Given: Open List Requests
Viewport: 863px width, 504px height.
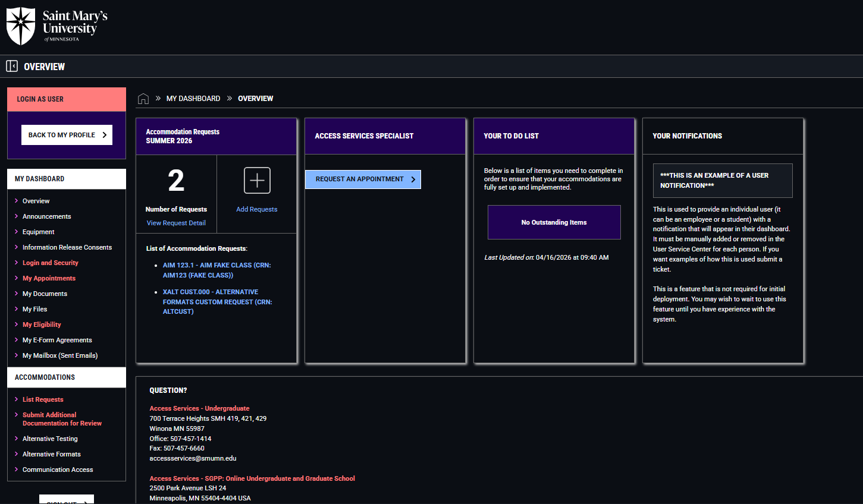Looking at the screenshot, I should click(43, 399).
